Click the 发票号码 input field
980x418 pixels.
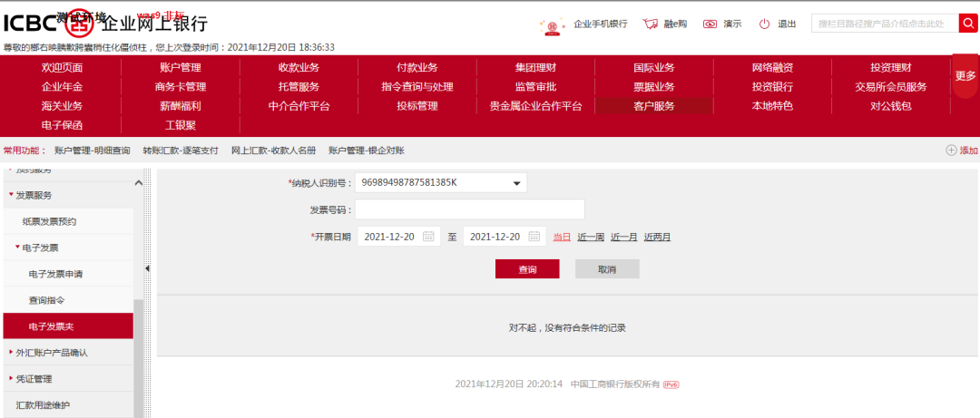[469, 209]
